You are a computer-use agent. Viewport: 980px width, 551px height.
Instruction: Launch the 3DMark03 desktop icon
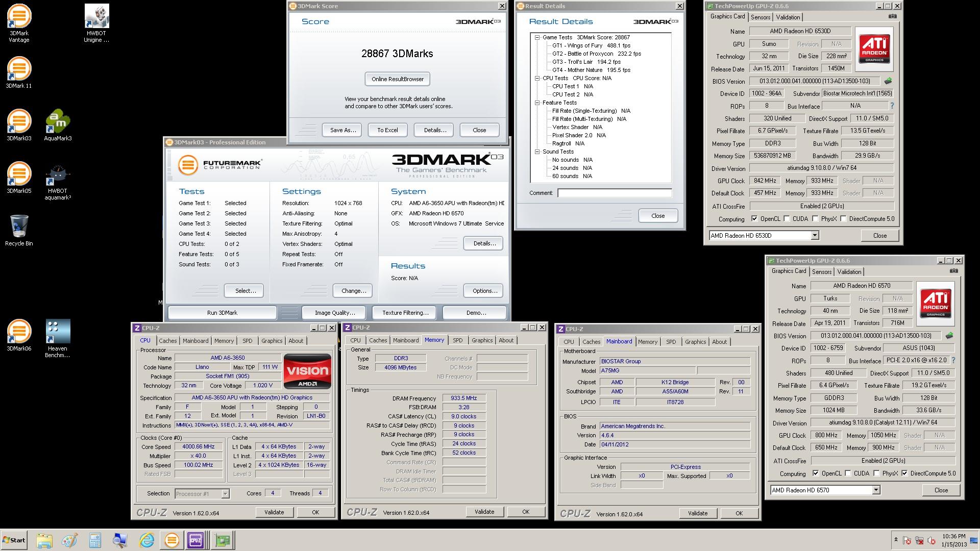[19, 124]
